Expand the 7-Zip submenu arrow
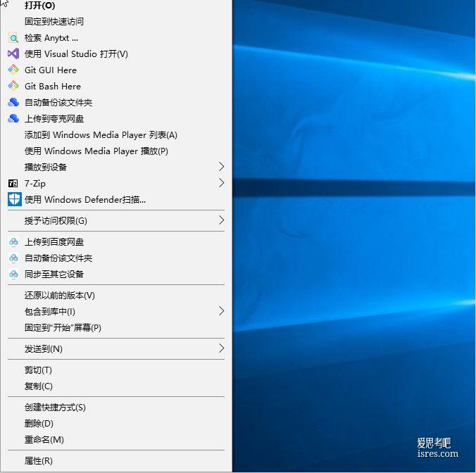This screenshot has height=473, width=476. click(x=221, y=182)
